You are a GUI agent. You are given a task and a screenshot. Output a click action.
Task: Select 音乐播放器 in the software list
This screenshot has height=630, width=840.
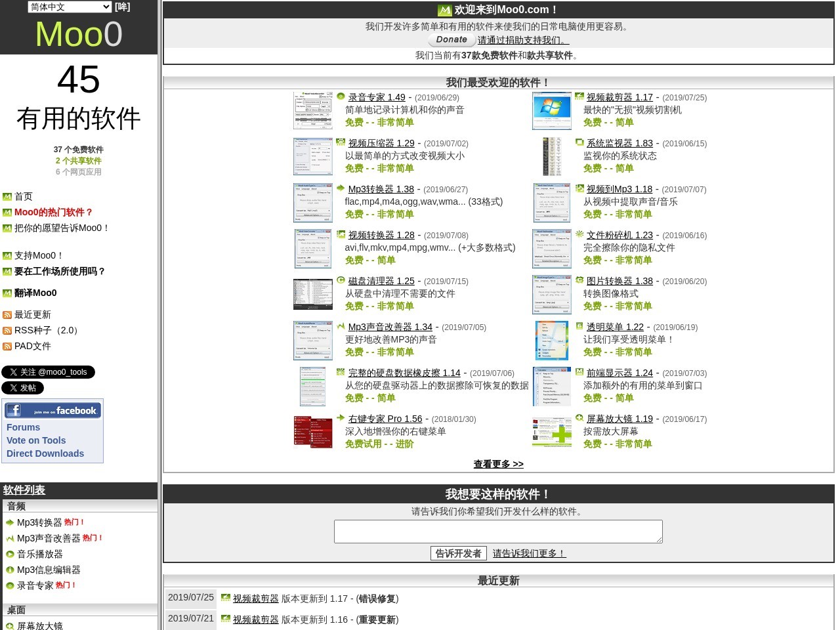click(x=40, y=554)
